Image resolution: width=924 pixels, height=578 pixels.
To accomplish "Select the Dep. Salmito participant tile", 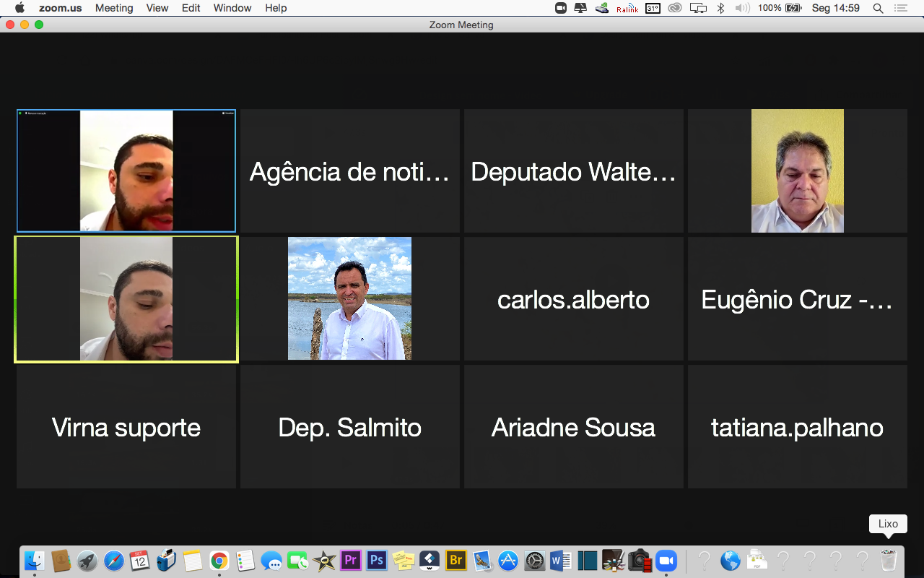I will [350, 427].
